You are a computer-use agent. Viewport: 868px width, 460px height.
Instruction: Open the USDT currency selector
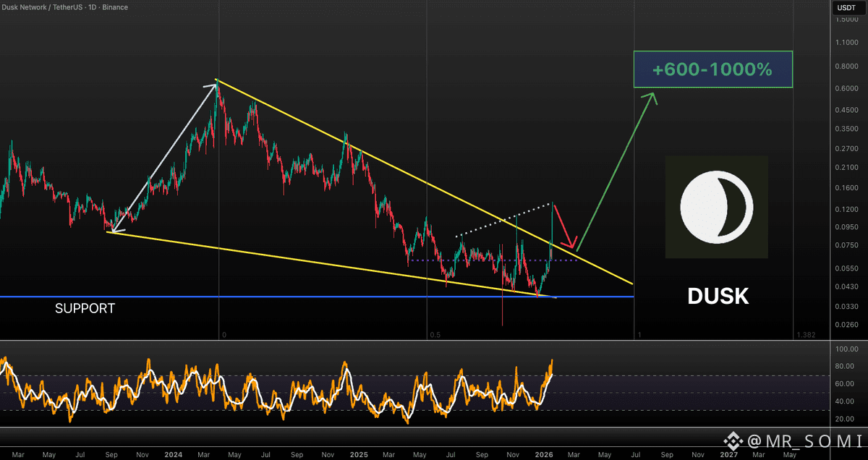(x=848, y=7)
